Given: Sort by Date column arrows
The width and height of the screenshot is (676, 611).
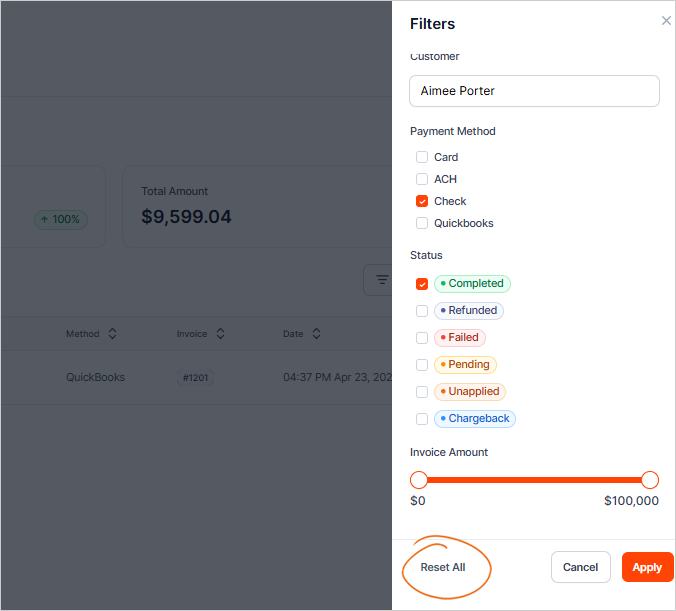Looking at the screenshot, I should click(x=316, y=334).
